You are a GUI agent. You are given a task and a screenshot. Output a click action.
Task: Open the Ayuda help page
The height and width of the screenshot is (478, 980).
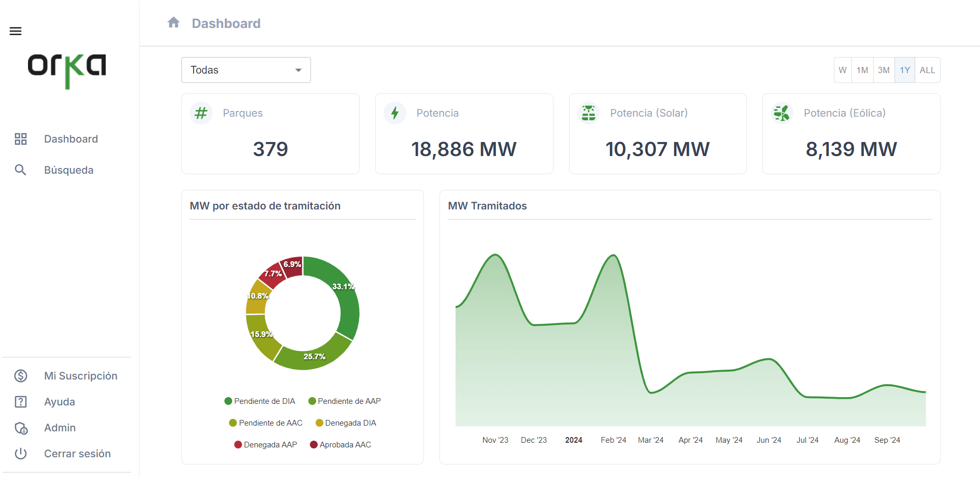pyautogui.click(x=60, y=402)
